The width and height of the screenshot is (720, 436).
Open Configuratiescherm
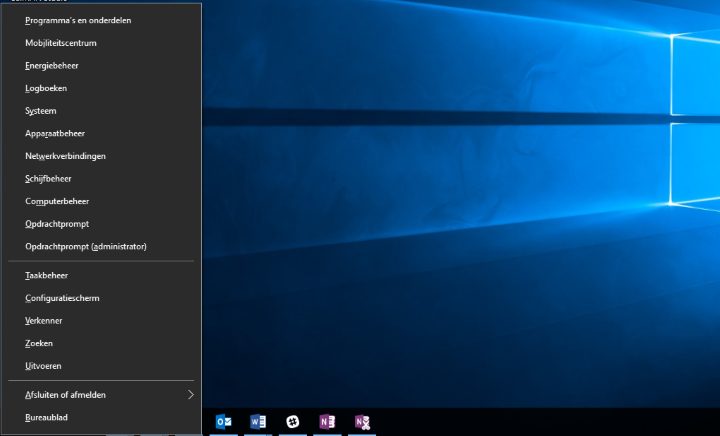(62, 298)
